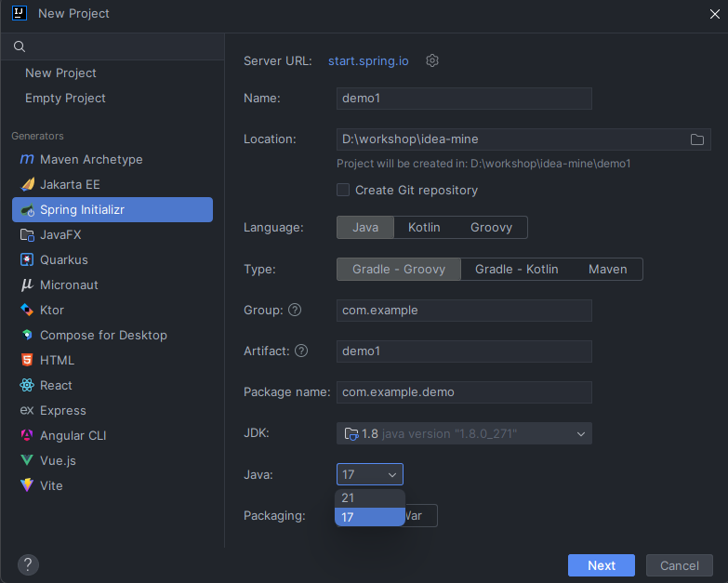Open the help question mark button
The width and height of the screenshot is (728, 583).
[x=28, y=564]
